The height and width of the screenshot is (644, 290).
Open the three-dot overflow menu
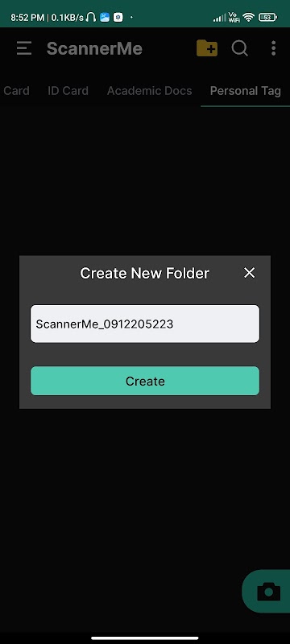[274, 48]
